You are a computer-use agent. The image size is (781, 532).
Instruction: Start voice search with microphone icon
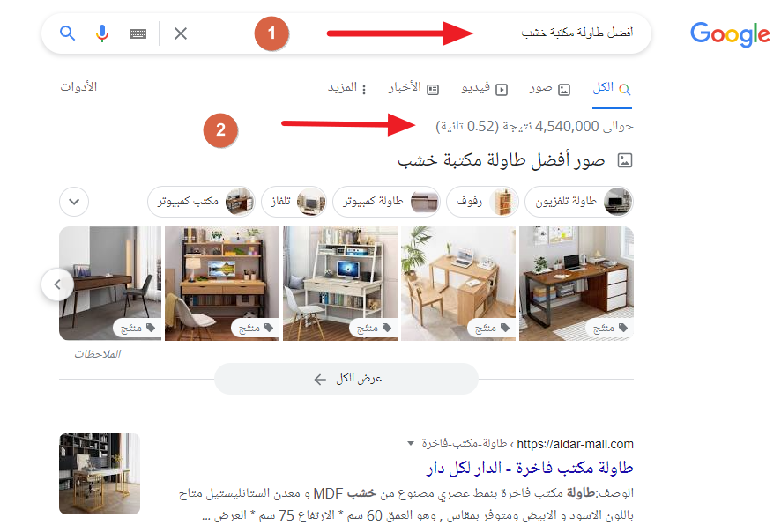pyautogui.click(x=102, y=33)
